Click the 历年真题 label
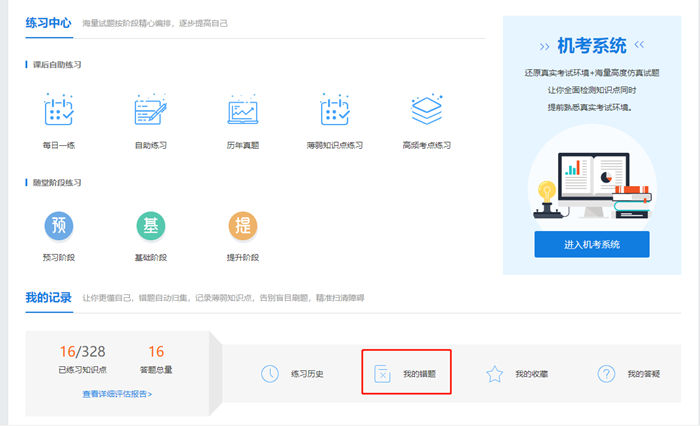Viewport: 700px width, 426px height. (243, 145)
